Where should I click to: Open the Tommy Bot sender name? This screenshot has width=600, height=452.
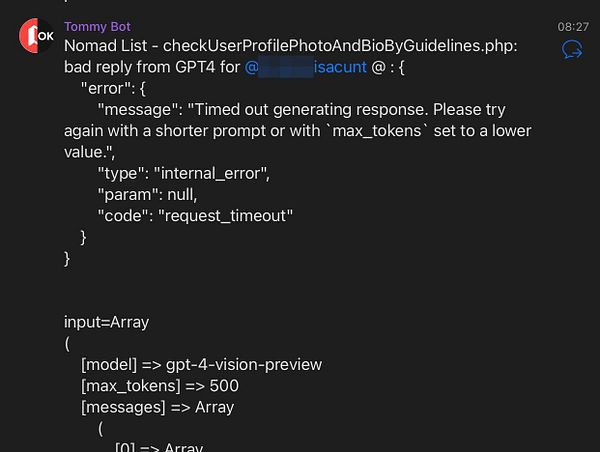[97, 26]
